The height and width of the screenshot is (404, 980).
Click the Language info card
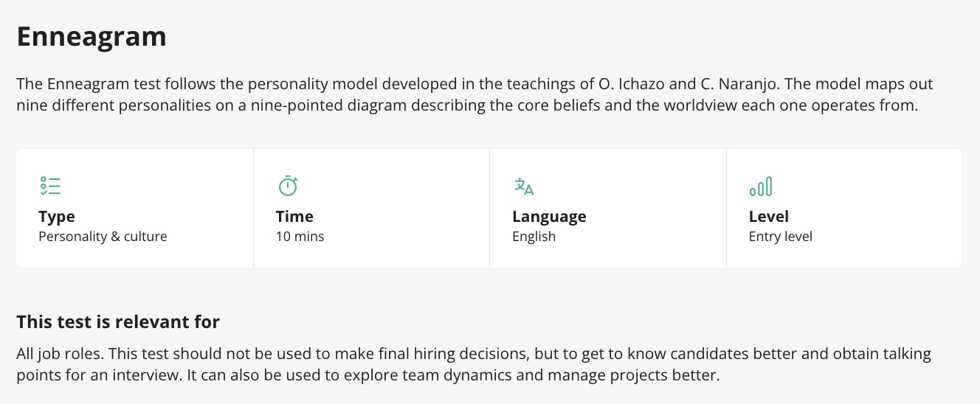click(x=608, y=209)
